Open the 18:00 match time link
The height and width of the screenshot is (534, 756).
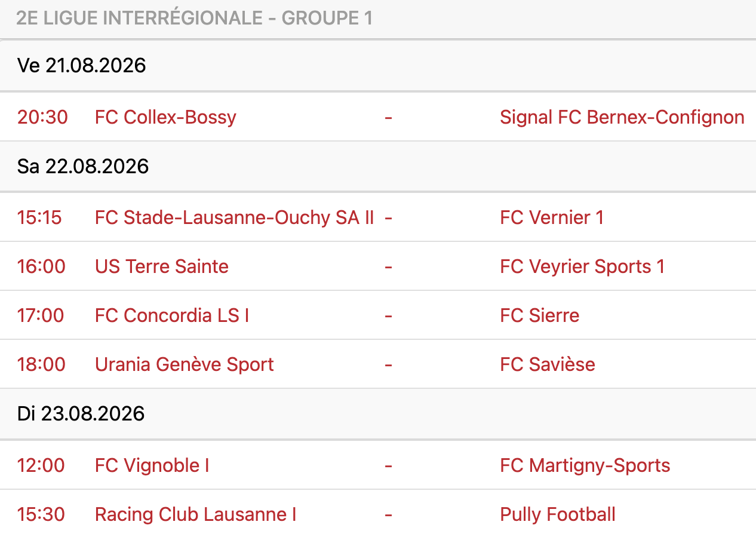41,364
